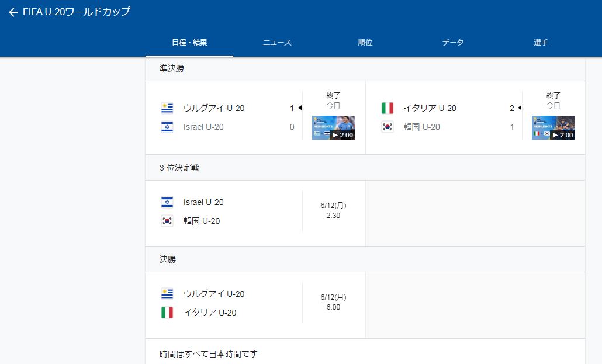Viewport: 602px width, 364px height.
Task: Open the 順位 standings tab
Action: click(365, 43)
